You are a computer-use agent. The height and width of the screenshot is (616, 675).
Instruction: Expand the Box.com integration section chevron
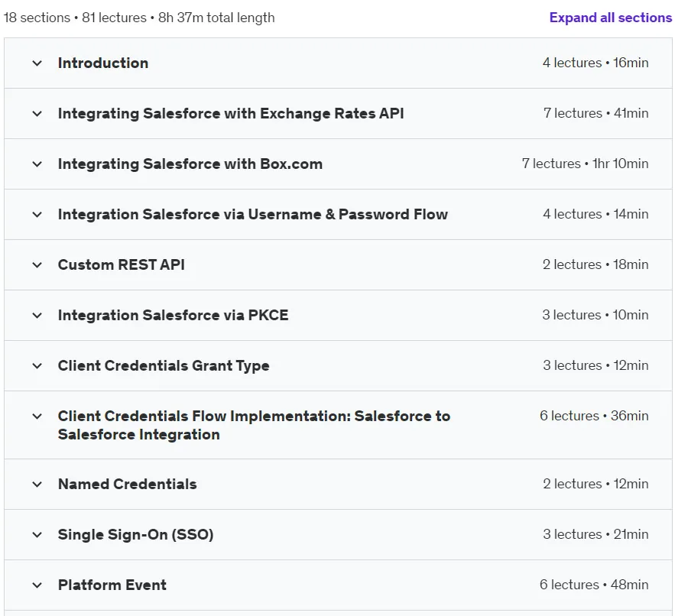click(x=37, y=164)
